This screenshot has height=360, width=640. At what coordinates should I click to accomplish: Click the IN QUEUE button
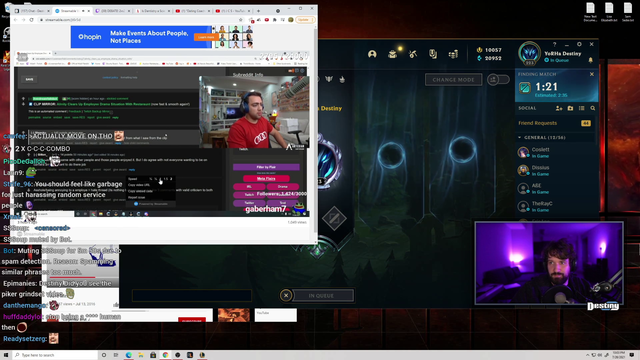point(322,296)
